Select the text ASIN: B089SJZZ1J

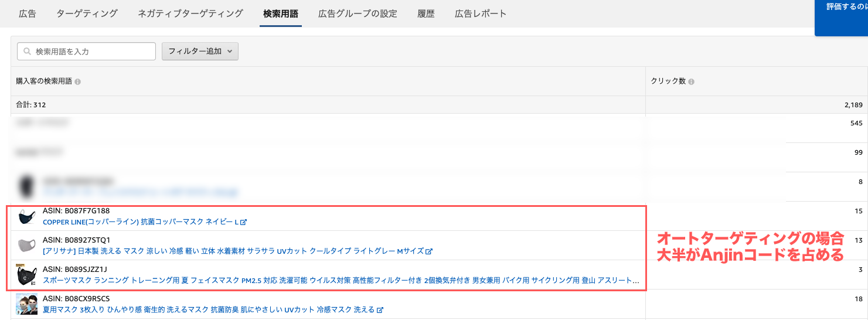(75, 270)
